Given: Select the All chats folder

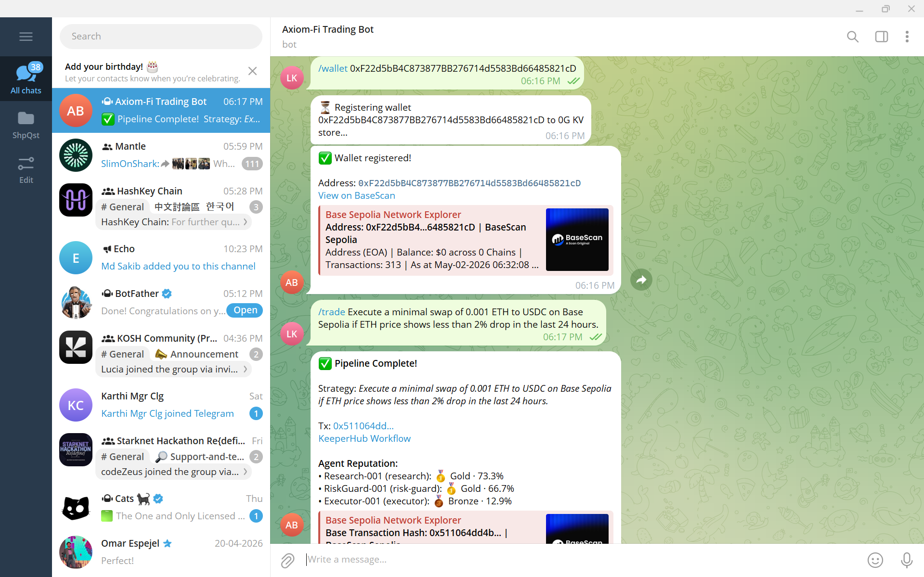Looking at the screenshot, I should 26,78.
